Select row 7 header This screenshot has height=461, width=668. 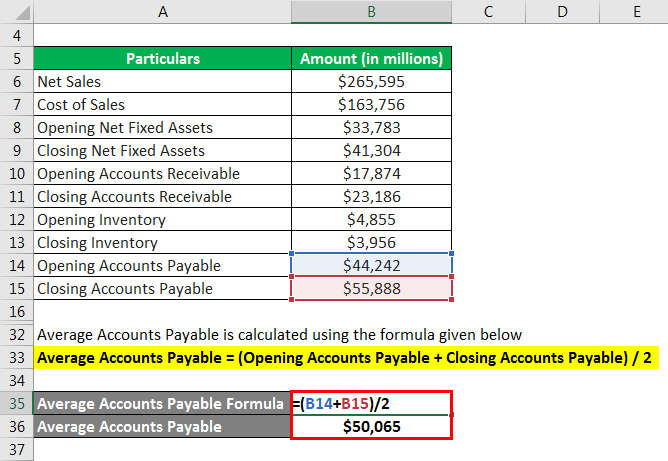(x=17, y=104)
